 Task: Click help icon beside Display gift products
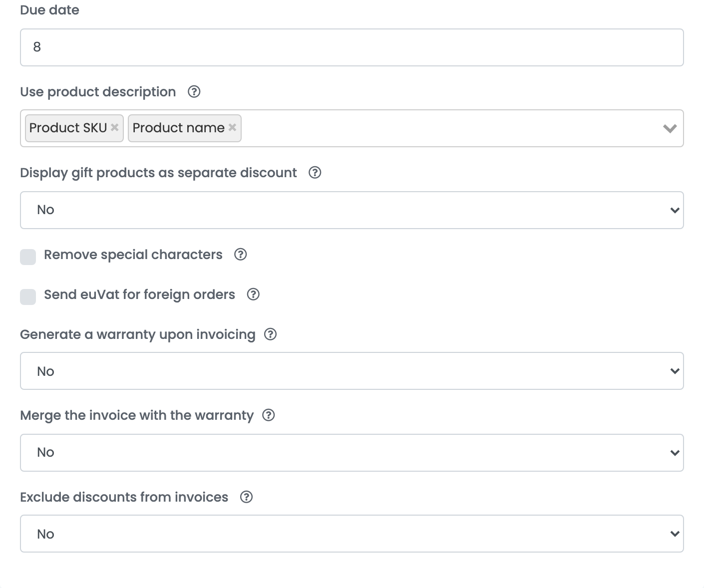pyautogui.click(x=315, y=173)
